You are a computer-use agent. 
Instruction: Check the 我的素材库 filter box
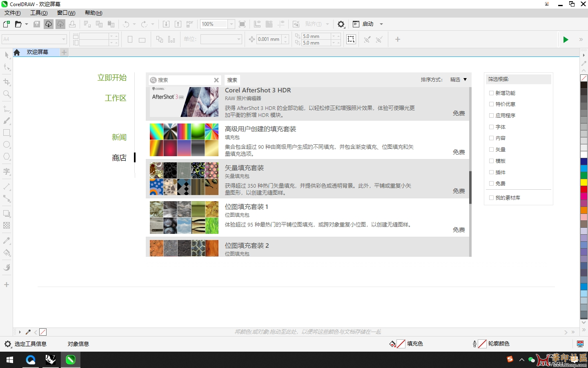point(492,197)
